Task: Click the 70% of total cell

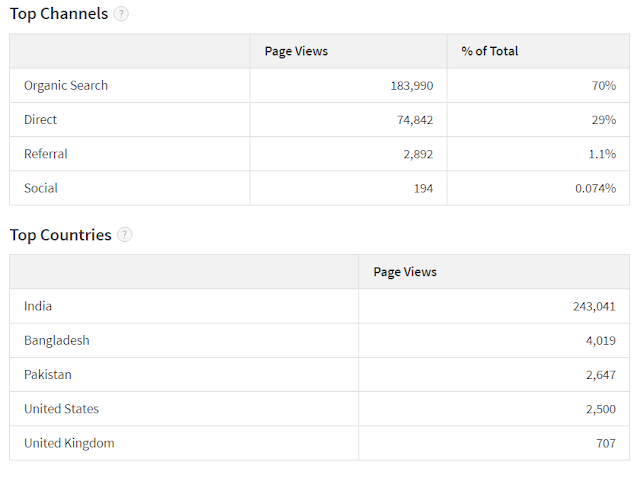Action: [x=603, y=86]
